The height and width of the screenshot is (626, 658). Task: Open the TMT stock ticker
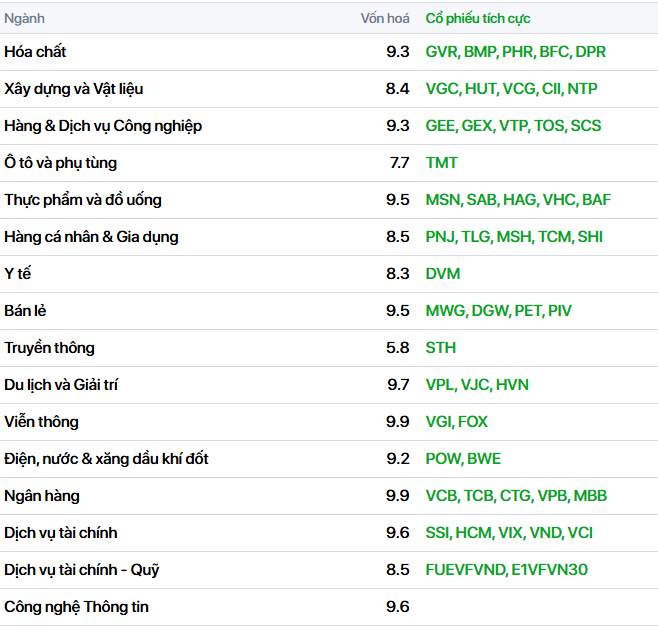(x=442, y=163)
